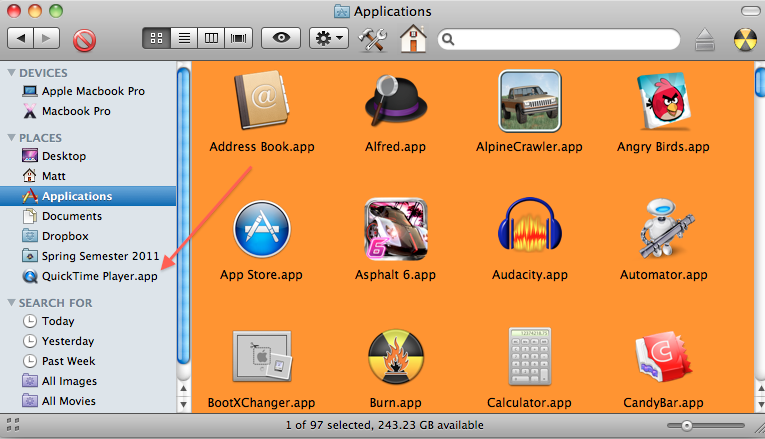Click the Calculator.app file name
Viewport: 765px width, 439px height.
[x=530, y=403]
